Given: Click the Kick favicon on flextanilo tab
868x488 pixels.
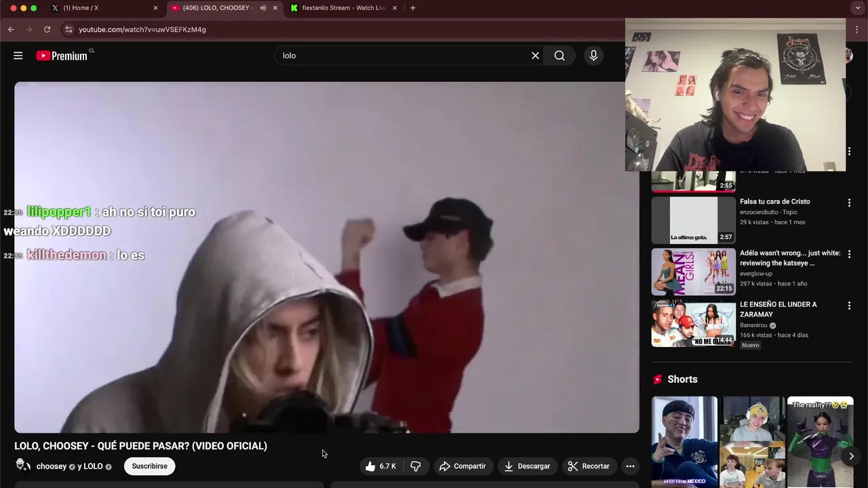Looking at the screenshot, I should pos(294,8).
